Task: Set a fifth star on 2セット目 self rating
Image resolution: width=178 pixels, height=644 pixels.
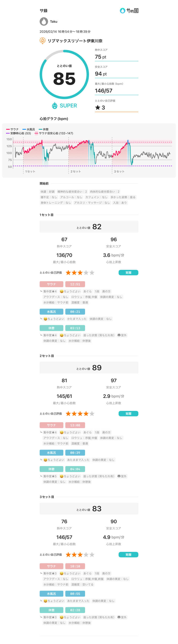Action: [92, 414]
